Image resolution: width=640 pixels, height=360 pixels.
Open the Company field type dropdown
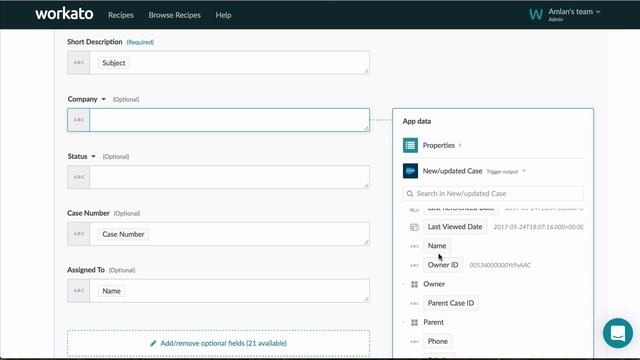point(104,99)
